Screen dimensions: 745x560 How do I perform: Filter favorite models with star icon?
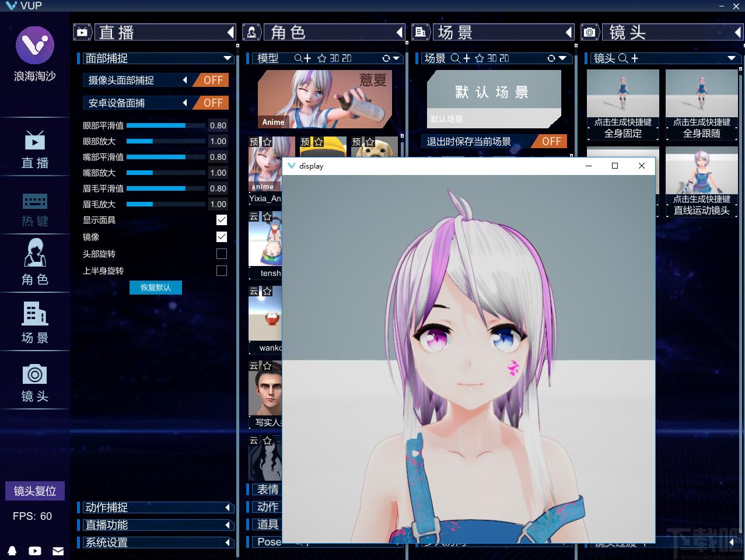322,58
